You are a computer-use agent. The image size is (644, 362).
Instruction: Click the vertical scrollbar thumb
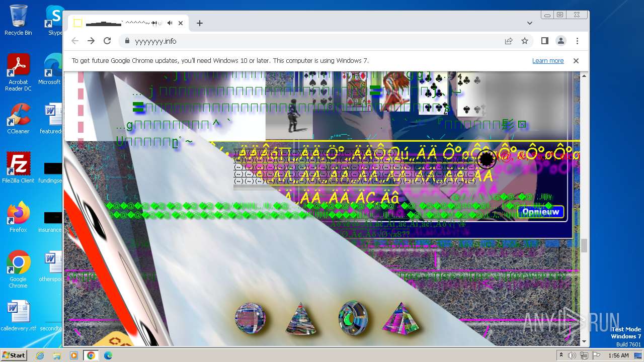[x=584, y=246]
